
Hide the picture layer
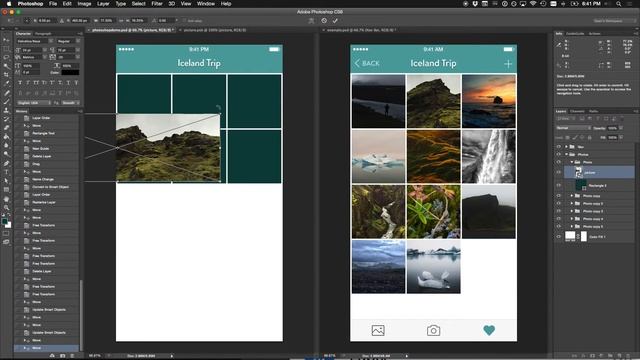[x=559, y=173]
